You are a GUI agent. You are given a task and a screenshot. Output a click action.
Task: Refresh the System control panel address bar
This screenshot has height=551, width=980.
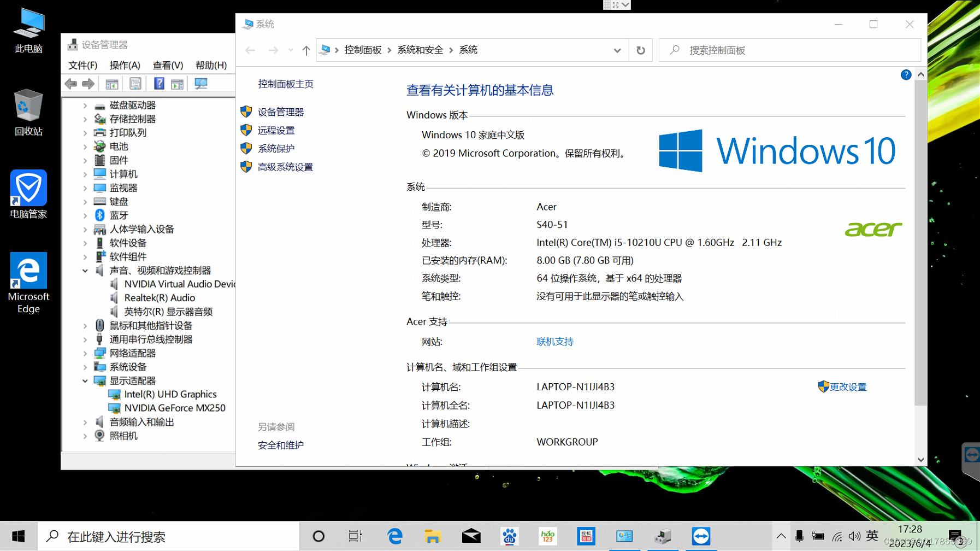[x=641, y=50]
